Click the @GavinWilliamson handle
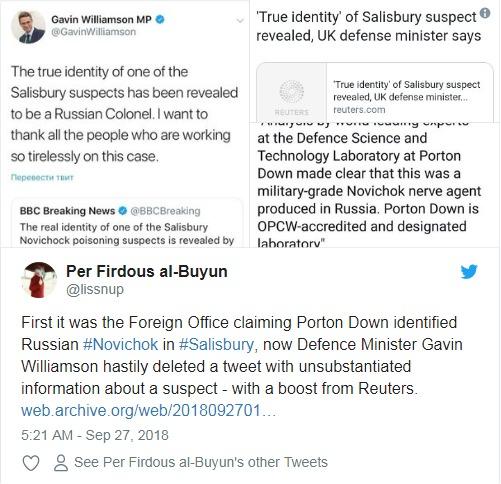501x484 pixels. 93,32
